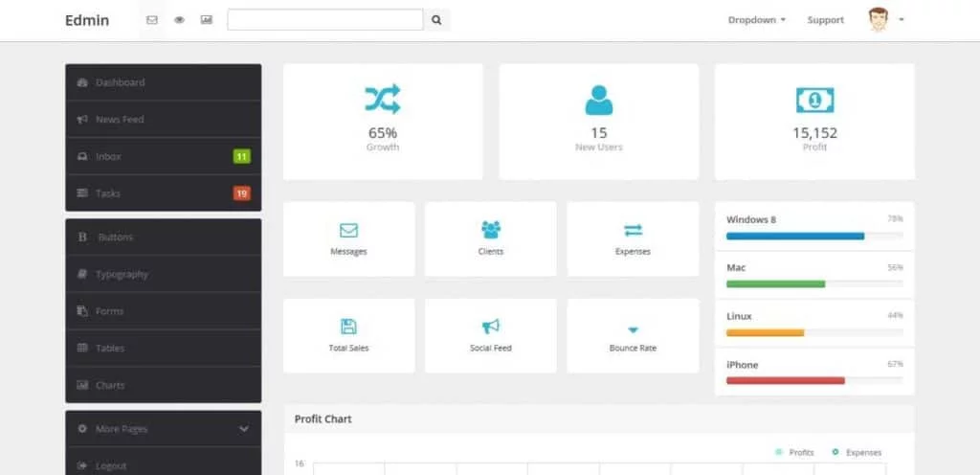Click the picture icon in top navbar
The height and width of the screenshot is (475, 980).
206,20
